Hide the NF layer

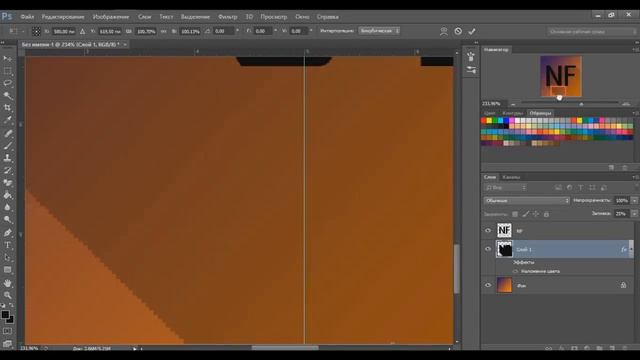point(488,231)
